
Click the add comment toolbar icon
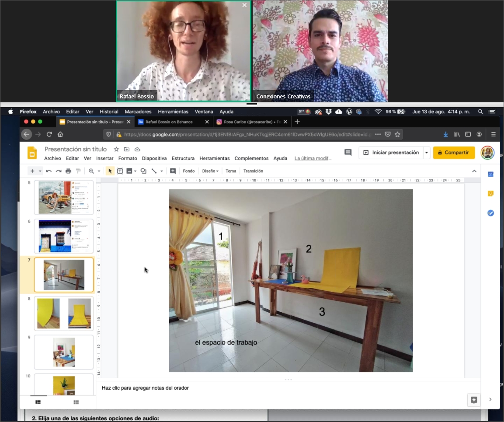173,171
